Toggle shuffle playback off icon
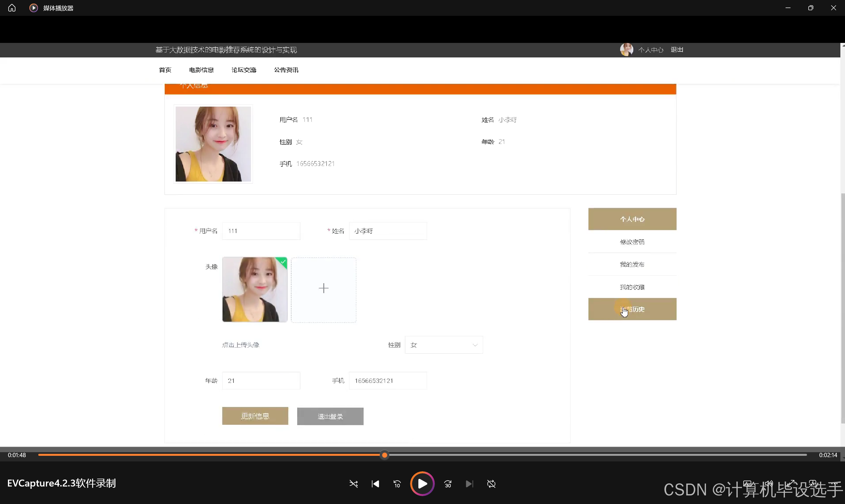This screenshot has width=845, height=504. click(353, 484)
